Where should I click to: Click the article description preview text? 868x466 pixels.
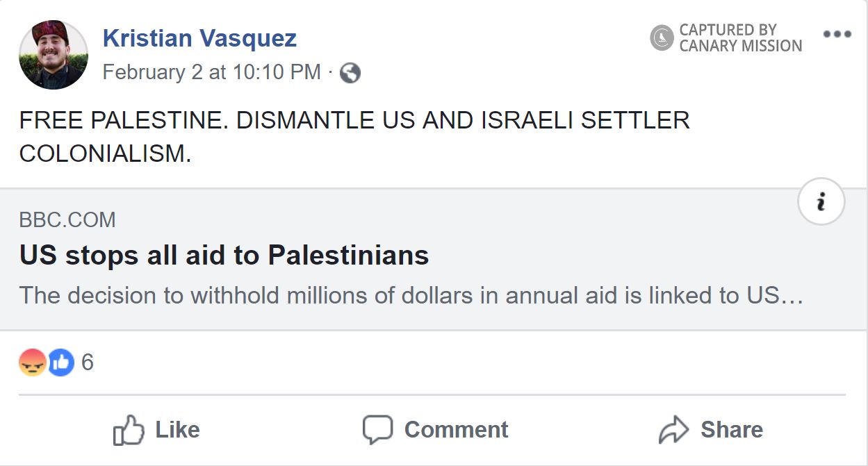[411, 295]
